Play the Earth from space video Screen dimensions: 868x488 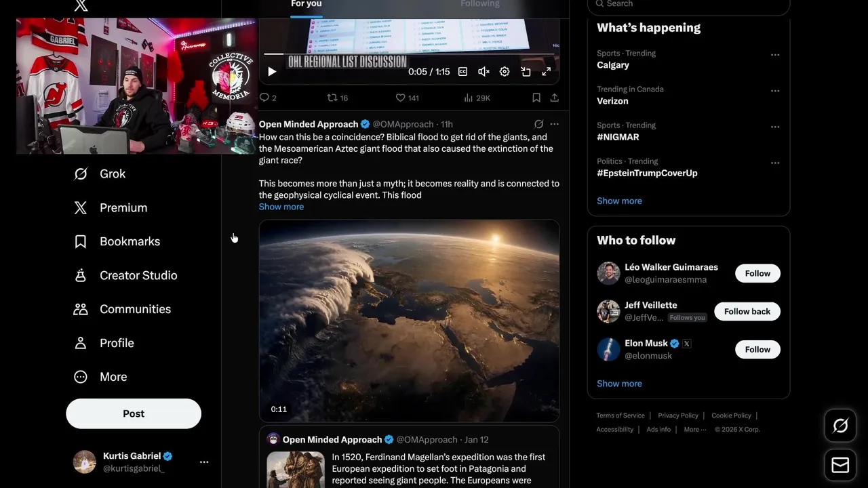tap(409, 321)
